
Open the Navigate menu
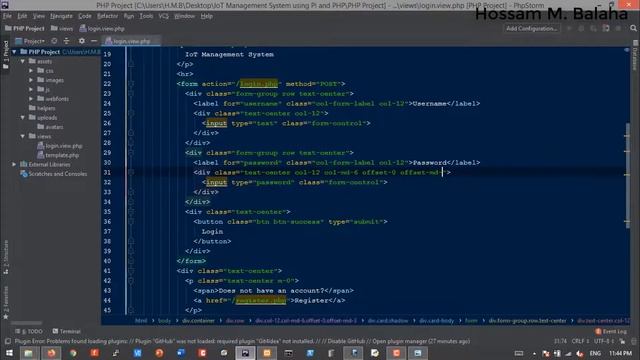[61, 16]
